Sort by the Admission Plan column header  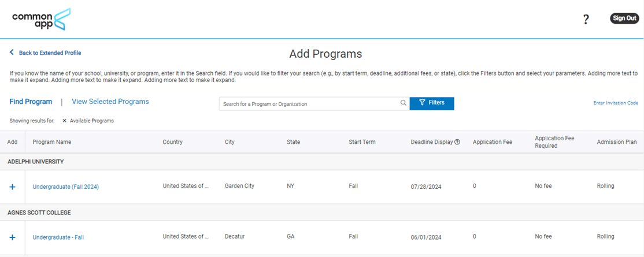click(616, 142)
